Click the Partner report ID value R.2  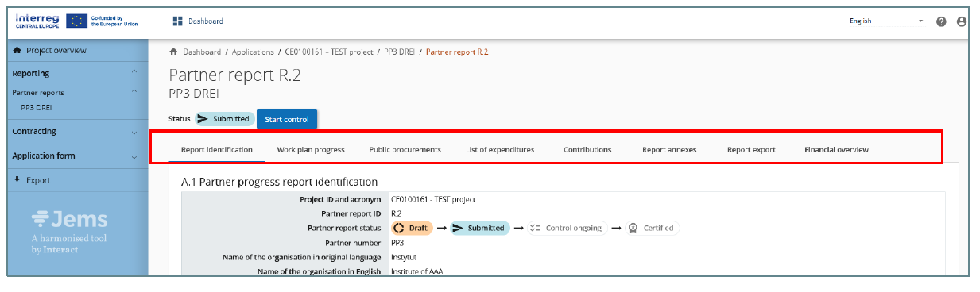click(397, 213)
